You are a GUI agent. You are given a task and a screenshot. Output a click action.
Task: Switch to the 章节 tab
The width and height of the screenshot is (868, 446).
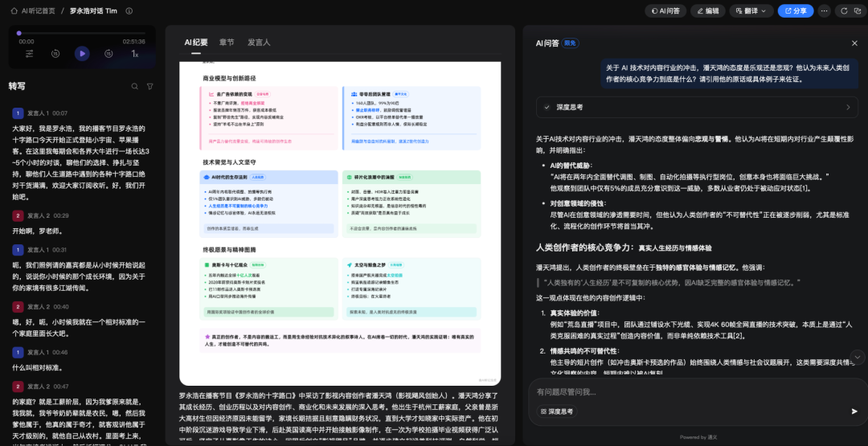click(227, 43)
